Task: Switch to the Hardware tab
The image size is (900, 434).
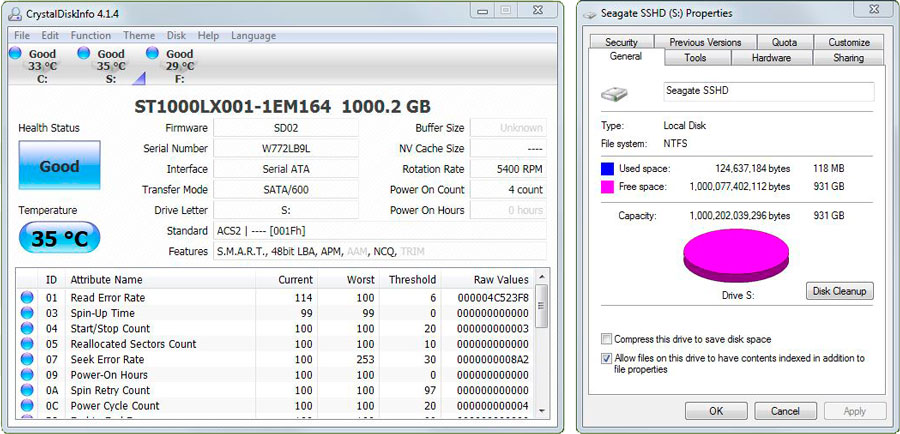Action: point(771,58)
